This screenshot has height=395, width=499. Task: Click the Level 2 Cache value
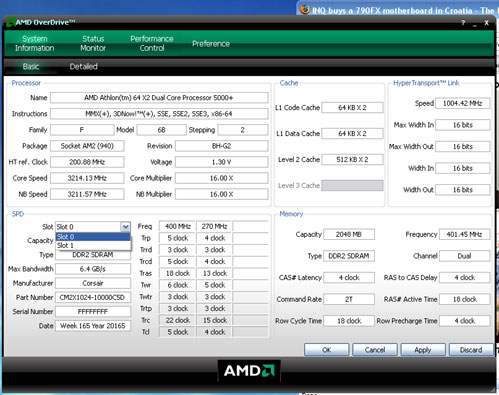tap(352, 159)
